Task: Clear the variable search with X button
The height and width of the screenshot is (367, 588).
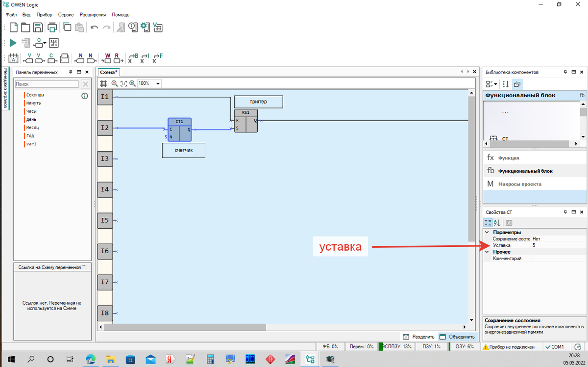Action: coord(85,84)
